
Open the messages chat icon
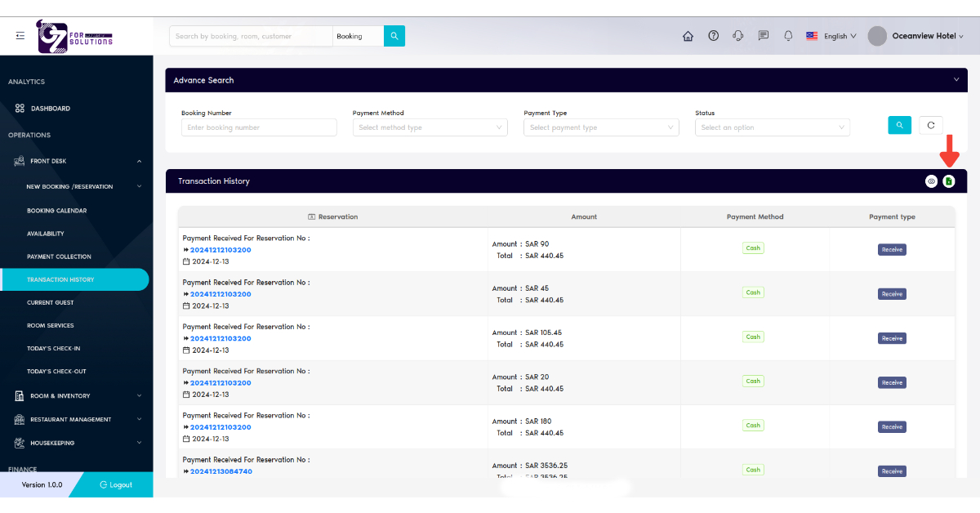[764, 36]
